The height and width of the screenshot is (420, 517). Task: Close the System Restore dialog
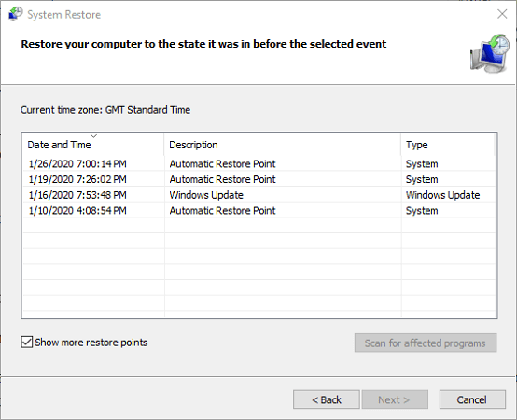502,14
